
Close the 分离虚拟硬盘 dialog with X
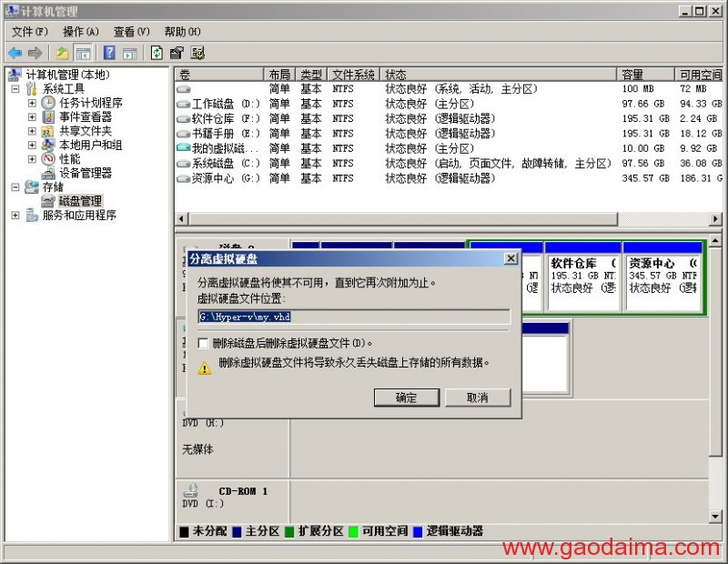pyautogui.click(x=511, y=258)
